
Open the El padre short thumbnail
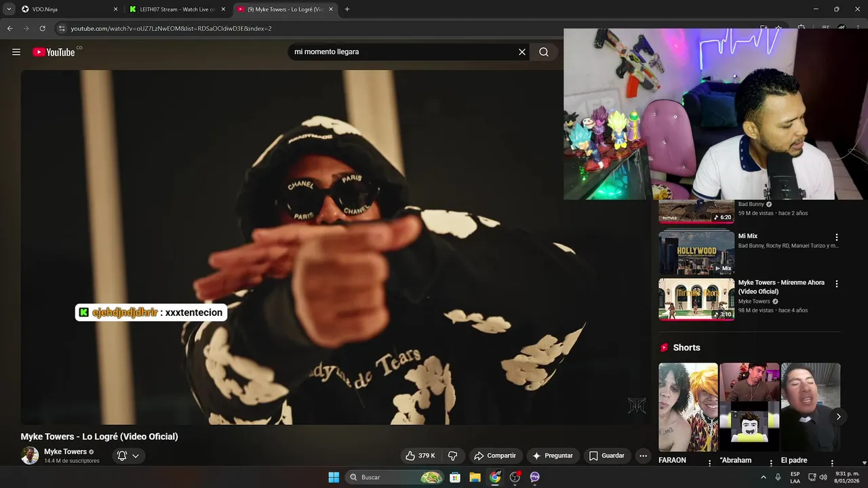point(810,407)
